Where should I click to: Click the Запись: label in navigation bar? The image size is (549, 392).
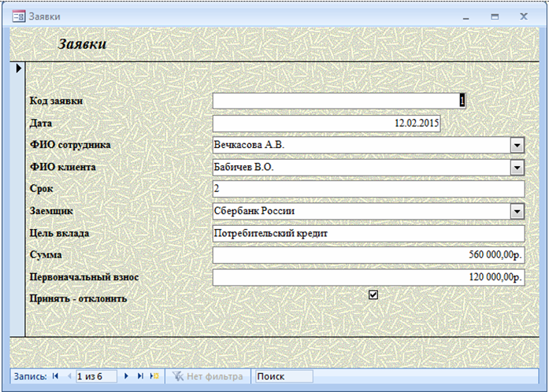pos(30,376)
